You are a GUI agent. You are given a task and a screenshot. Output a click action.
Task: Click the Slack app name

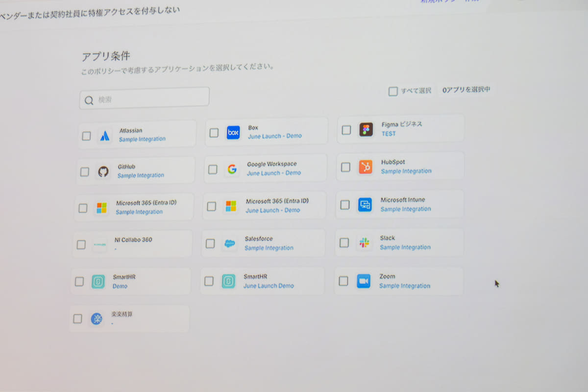click(x=387, y=238)
